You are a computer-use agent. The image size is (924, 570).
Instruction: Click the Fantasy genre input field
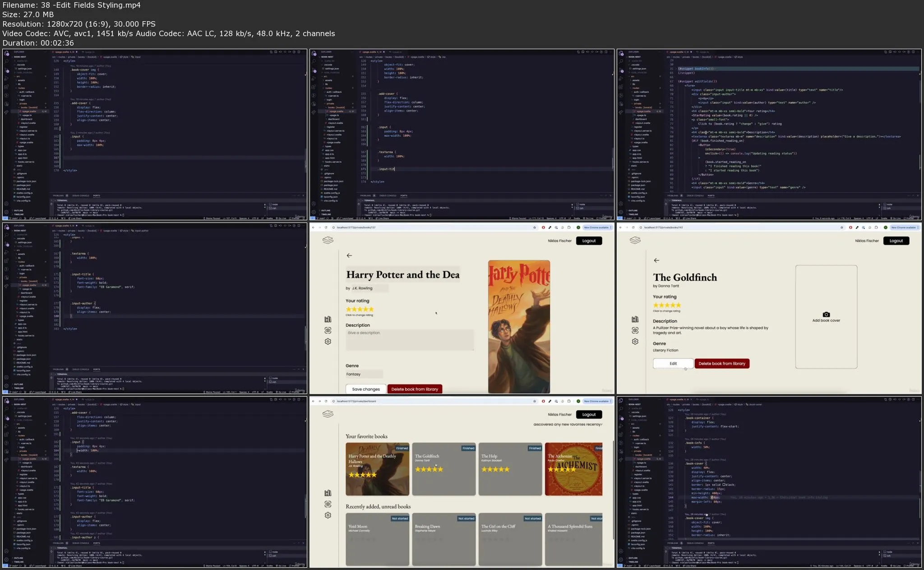364,374
